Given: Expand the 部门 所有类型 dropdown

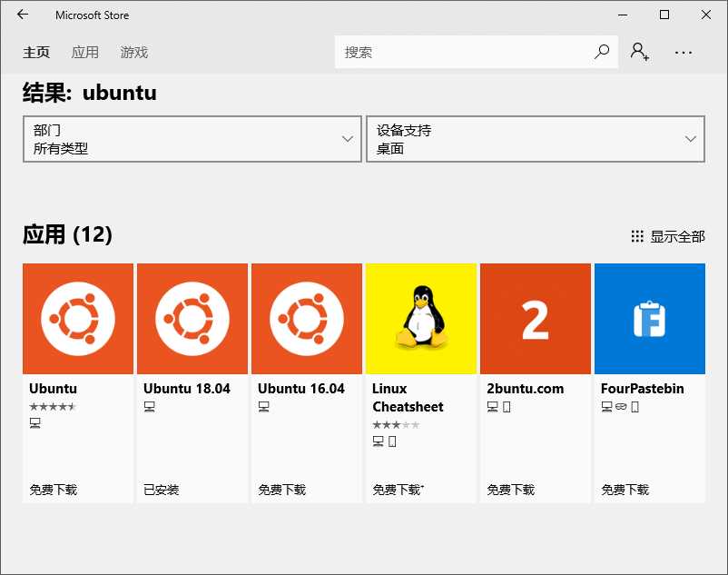Looking at the screenshot, I should pyautogui.click(x=192, y=139).
